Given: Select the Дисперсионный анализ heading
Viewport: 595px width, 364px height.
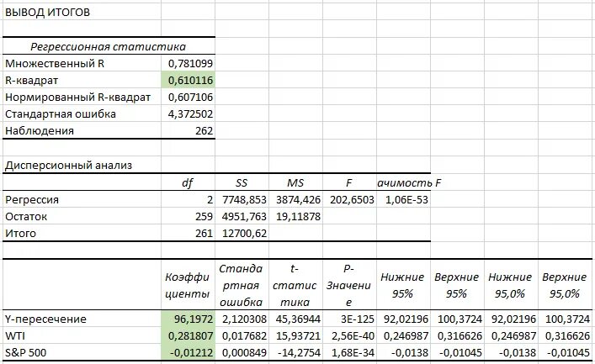Looking at the screenshot, I should coord(69,166).
